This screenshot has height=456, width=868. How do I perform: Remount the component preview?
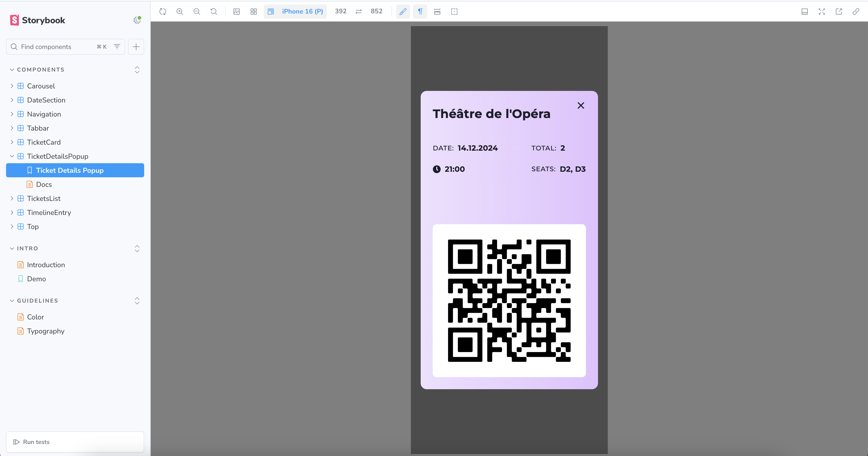(x=162, y=12)
